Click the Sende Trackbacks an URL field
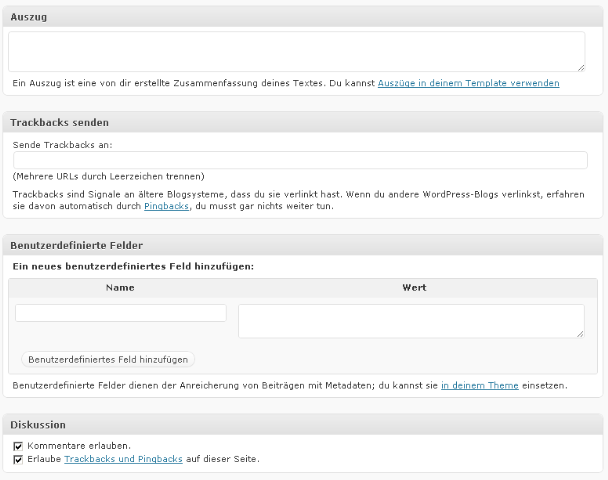 point(301,160)
